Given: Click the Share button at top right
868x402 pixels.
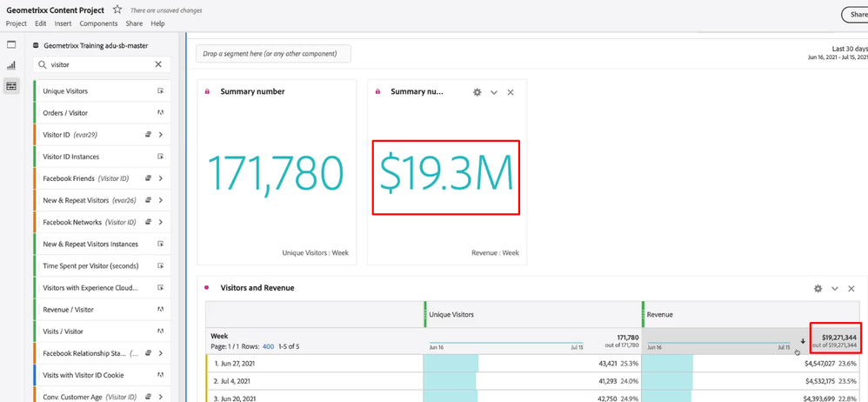Looking at the screenshot, I should [855, 15].
